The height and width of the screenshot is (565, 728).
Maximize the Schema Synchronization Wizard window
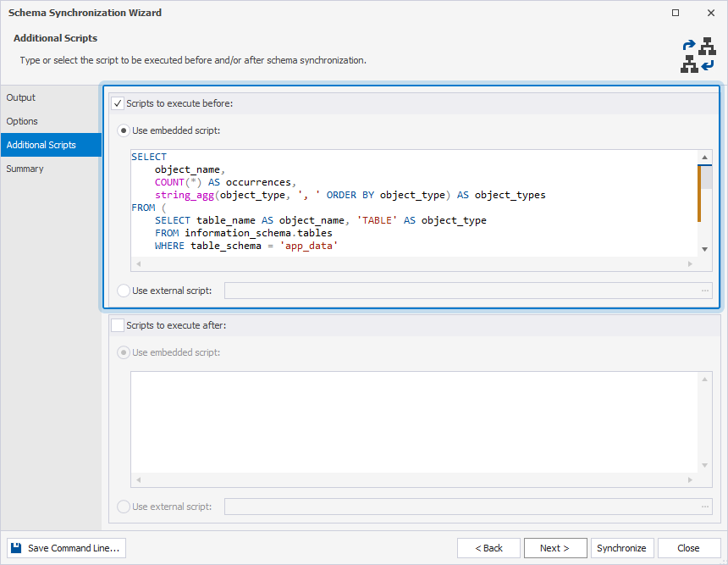point(676,13)
